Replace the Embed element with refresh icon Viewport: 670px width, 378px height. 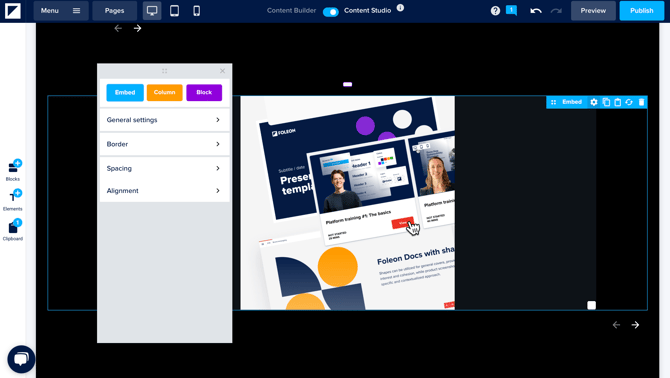click(x=629, y=102)
